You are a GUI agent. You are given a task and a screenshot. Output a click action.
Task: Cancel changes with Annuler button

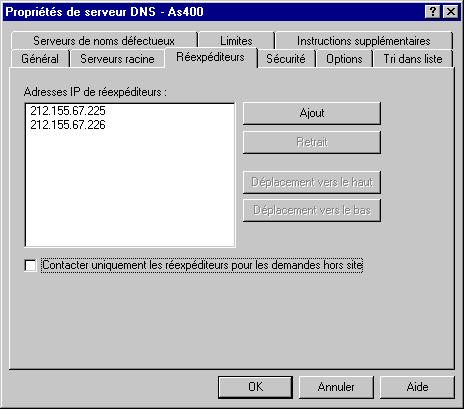[336, 387]
